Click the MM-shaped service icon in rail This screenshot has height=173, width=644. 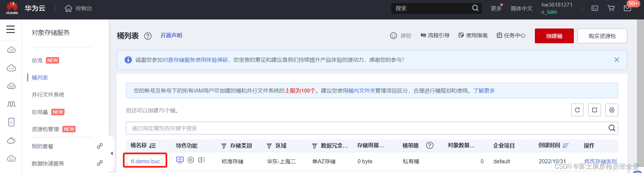pyautogui.click(x=11, y=104)
